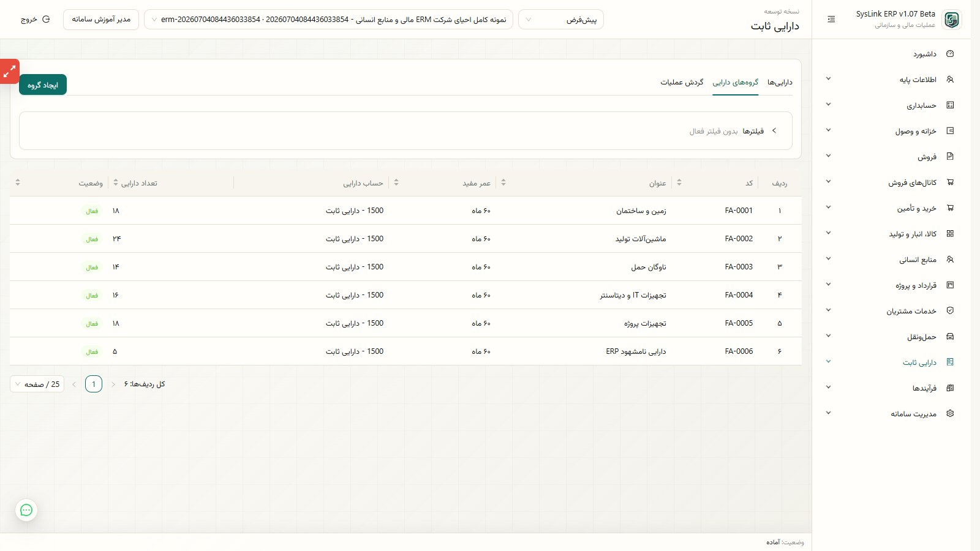This screenshot has height=551, width=980.
Task: Click the وضعیت: آماده status bar text
Action: coord(785,542)
